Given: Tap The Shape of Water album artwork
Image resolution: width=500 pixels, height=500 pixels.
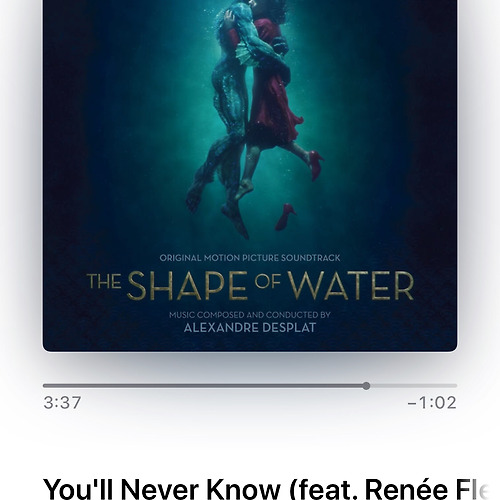Looking at the screenshot, I should tap(250, 176).
